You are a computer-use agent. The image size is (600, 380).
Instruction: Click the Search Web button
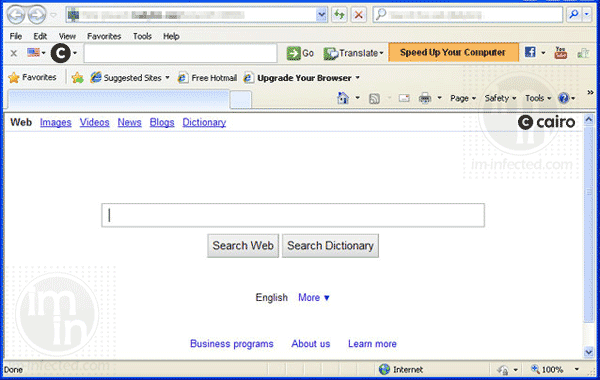(x=243, y=246)
